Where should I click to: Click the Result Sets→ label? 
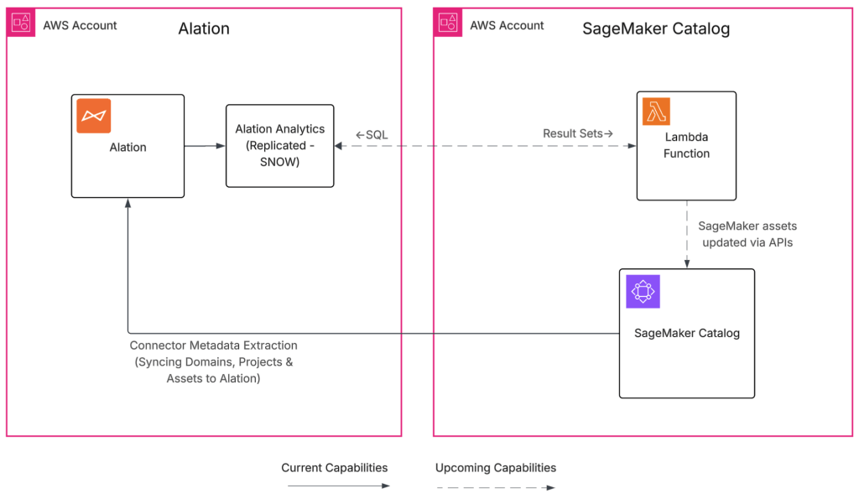point(578,133)
